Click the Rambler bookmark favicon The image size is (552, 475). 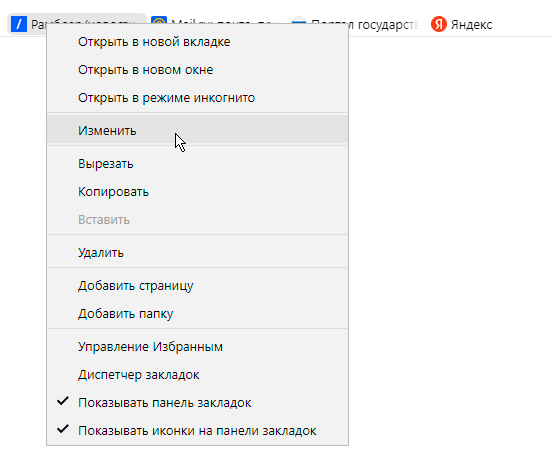(x=19, y=24)
